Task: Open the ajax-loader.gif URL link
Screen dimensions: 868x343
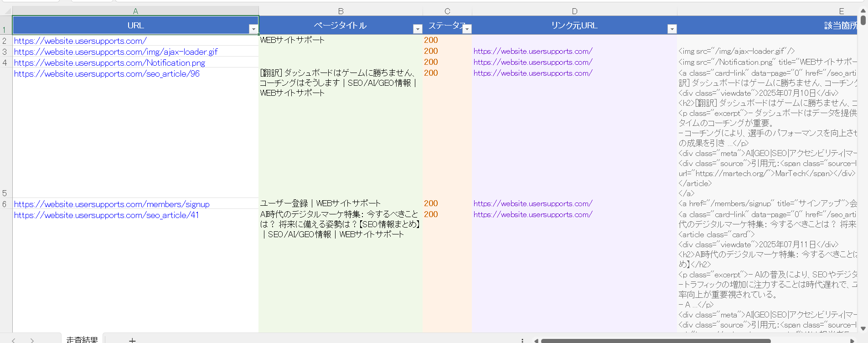Action: pyautogui.click(x=116, y=52)
